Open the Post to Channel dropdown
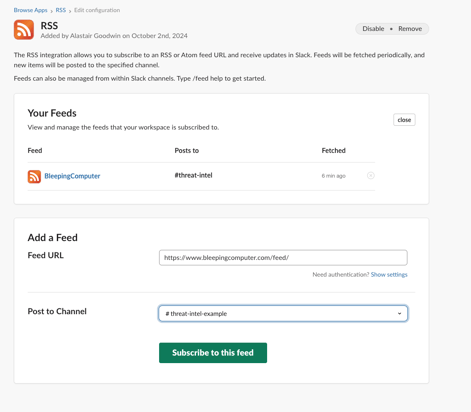This screenshot has height=412, width=471. point(283,313)
